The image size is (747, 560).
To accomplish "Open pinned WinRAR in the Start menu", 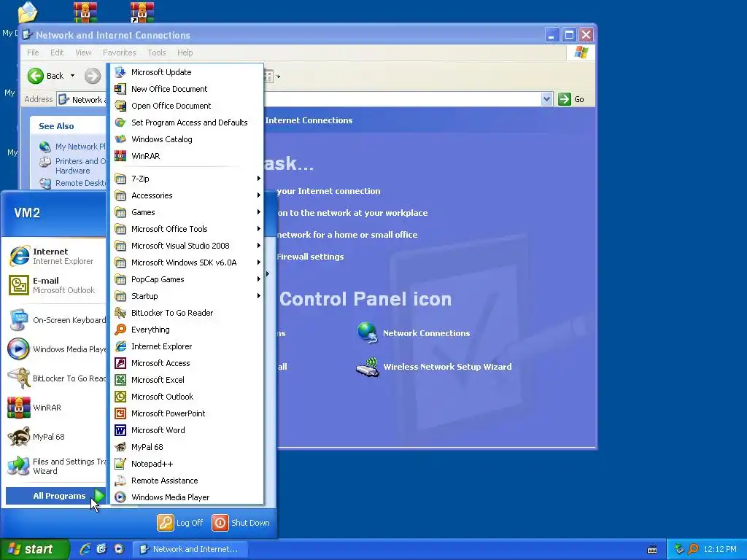I will click(56, 408).
